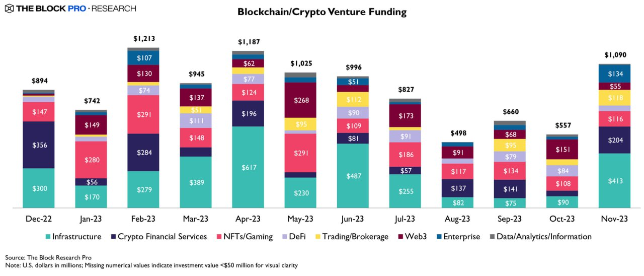The width and height of the screenshot is (644, 276).
Task: Click The Block Pro logo icon
Action: 9,9
